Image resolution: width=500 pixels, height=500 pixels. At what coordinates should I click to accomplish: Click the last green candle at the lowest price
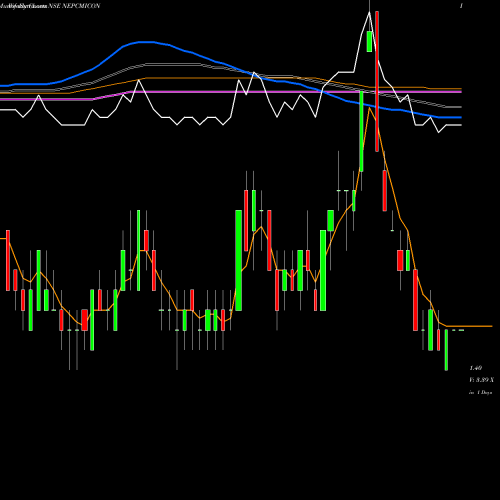(x=446, y=350)
